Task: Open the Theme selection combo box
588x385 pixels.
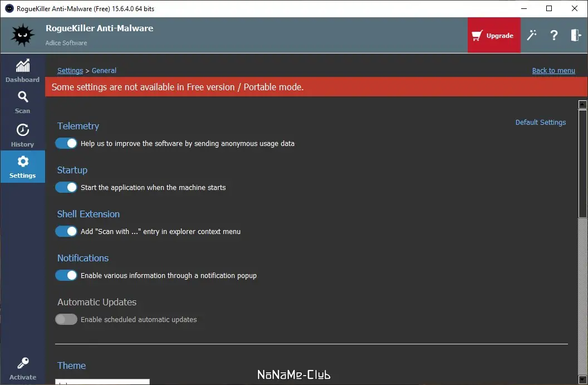Action: (x=102, y=382)
